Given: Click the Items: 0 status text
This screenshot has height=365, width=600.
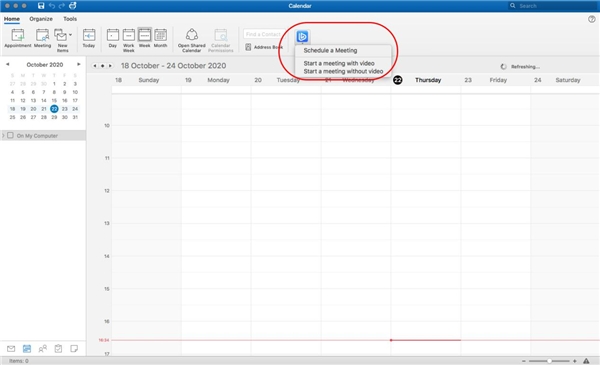Looking at the screenshot, I should click(19, 361).
